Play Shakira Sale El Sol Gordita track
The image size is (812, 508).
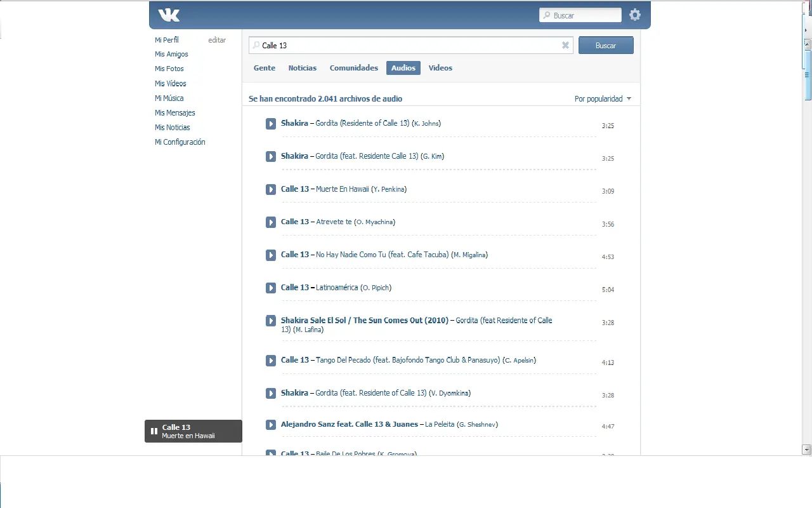coord(271,321)
